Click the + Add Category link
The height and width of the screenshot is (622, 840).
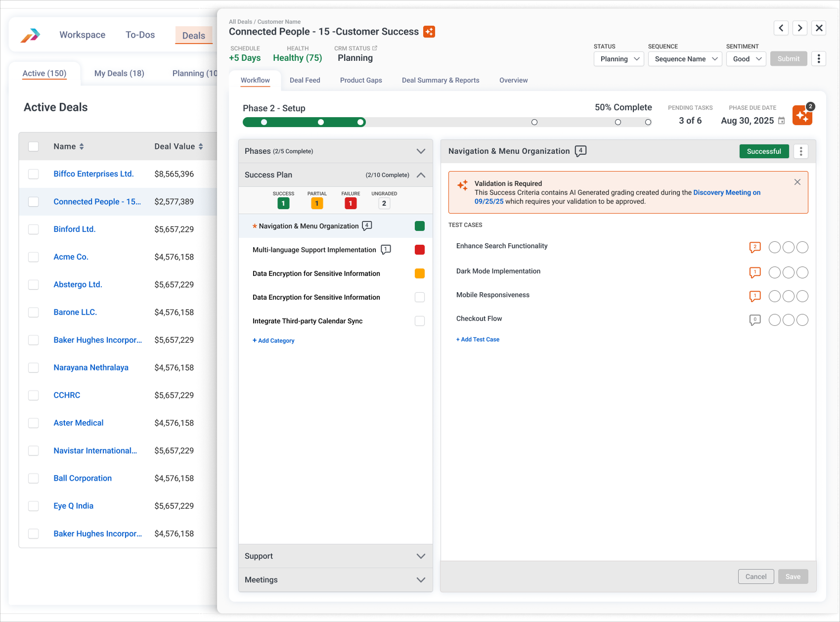273,341
